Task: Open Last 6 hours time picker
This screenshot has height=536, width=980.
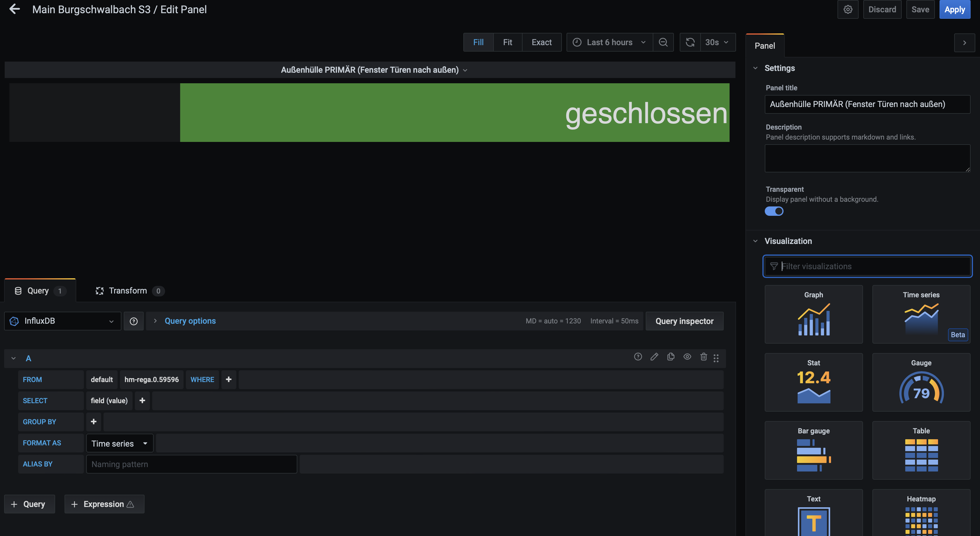Action: click(609, 42)
